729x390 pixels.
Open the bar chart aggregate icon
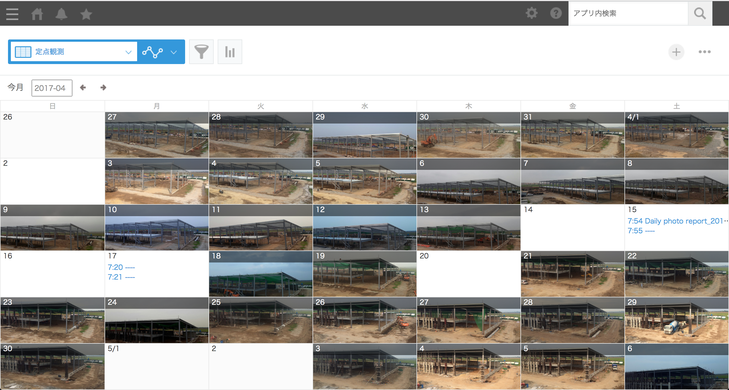(x=230, y=52)
